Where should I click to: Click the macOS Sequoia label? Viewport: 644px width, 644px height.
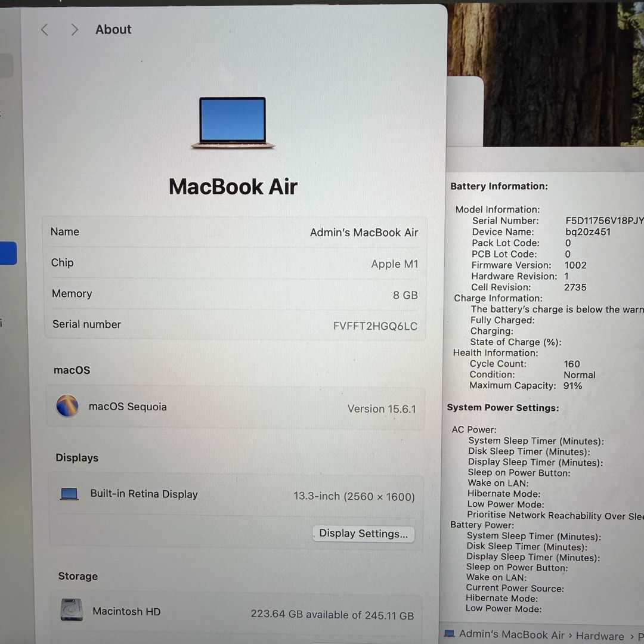pos(128,407)
